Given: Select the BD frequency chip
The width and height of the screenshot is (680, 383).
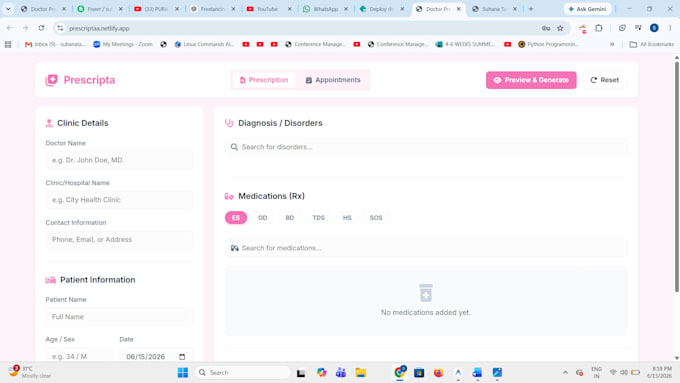Looking at the screenshot, I should [x=290, y=218].
